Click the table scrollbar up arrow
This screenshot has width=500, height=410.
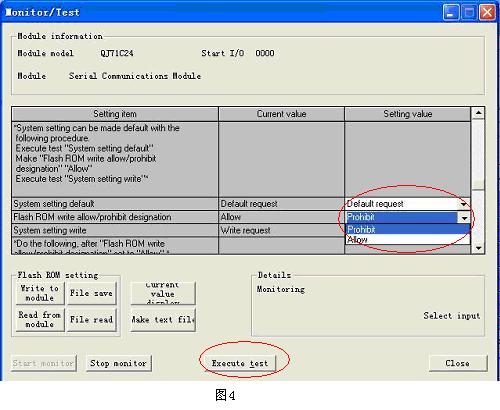(479, 113)
